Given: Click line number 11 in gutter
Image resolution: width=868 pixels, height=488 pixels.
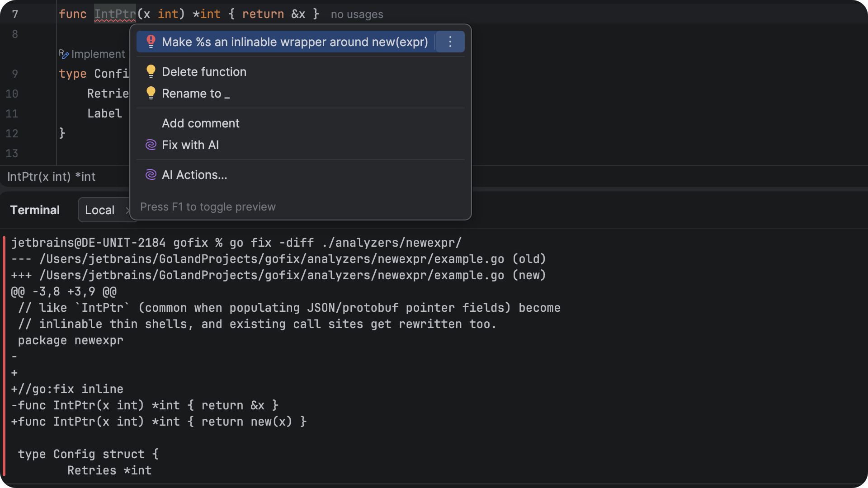Looking at the screenshot, I should coord(12,114).
